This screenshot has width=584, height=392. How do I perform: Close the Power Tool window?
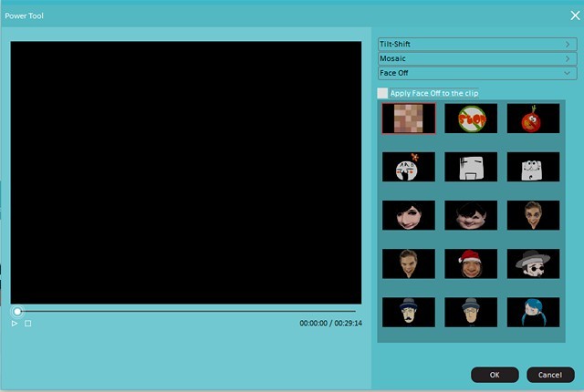575,15
